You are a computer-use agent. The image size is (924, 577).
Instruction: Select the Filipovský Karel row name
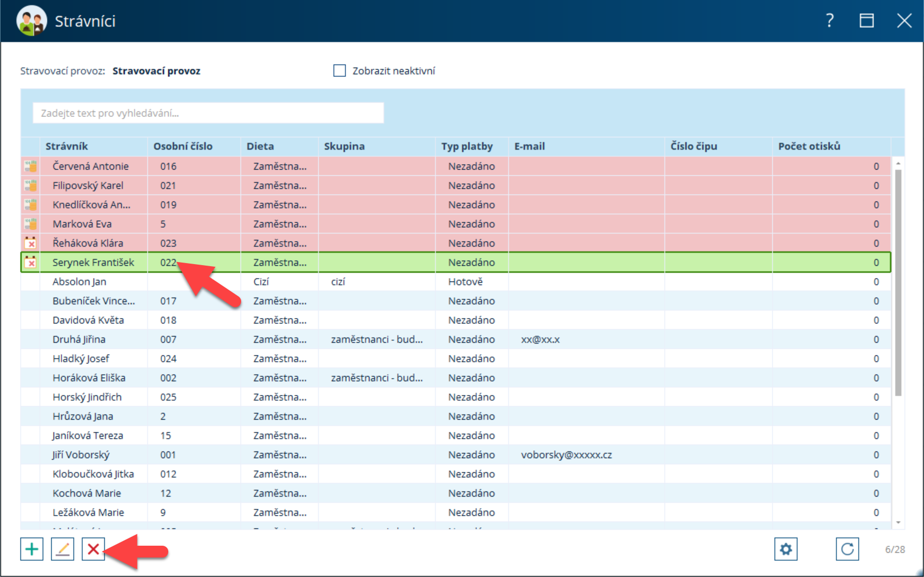(88, 185)
